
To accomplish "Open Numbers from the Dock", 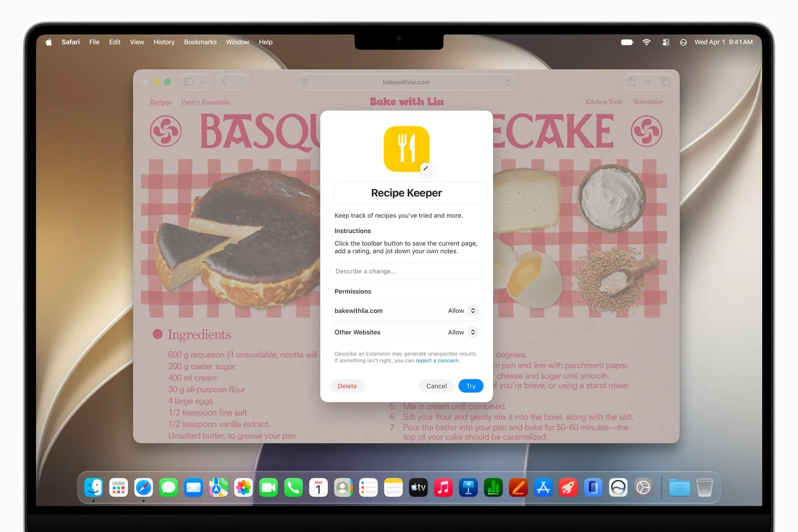I will 493,487.
